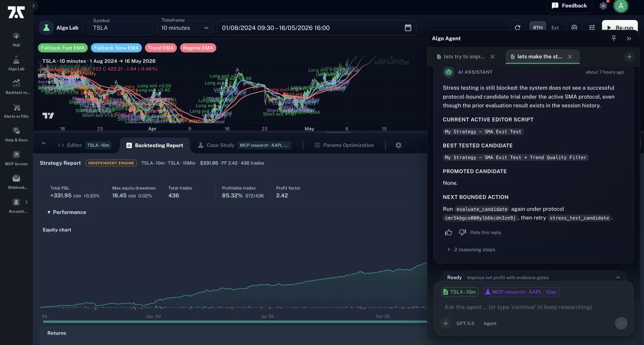Click the Re-run button
Image resolution: width=644 pixels, height=345 pixels.
pyautogui.click(x=620, y=28)
